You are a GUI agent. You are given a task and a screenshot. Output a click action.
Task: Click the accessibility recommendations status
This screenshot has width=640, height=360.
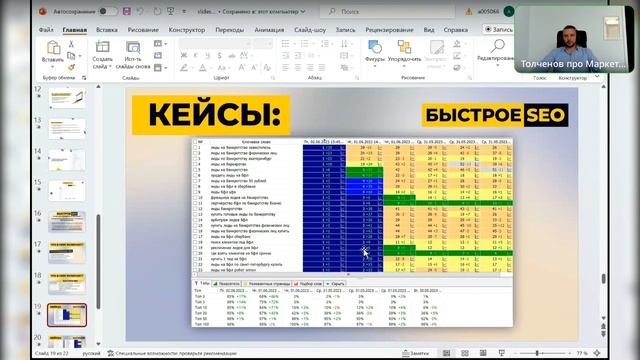click(x=172, y=353)
